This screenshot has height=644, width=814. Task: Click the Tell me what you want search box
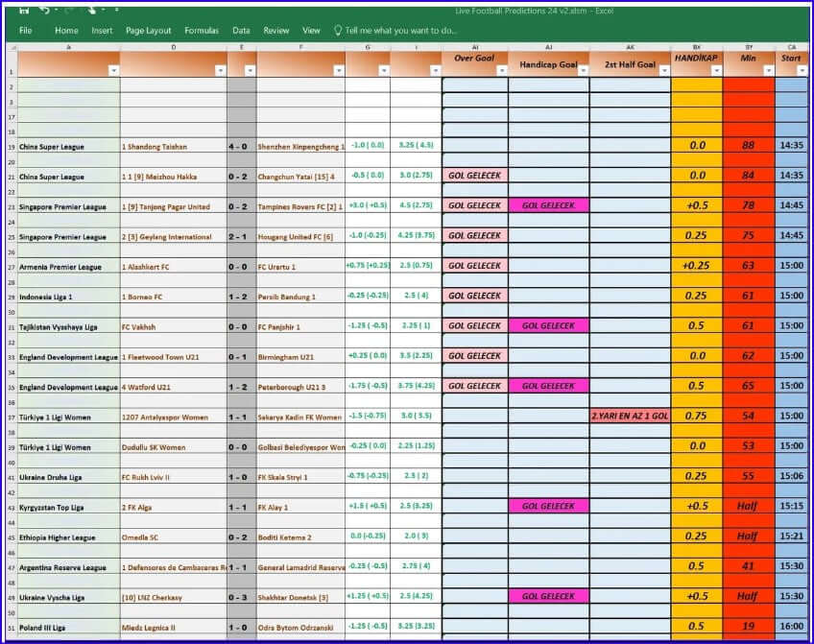(403, 30)
